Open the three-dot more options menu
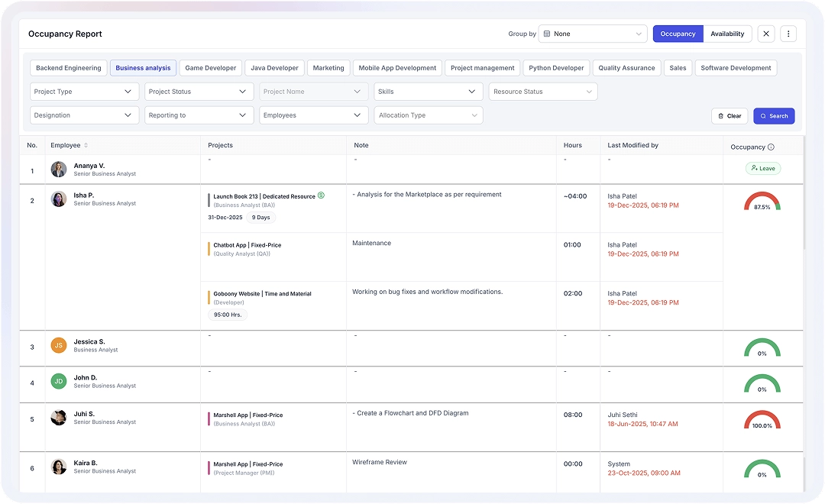The height and width of the screenshot is (504, 825). (788, 34)
